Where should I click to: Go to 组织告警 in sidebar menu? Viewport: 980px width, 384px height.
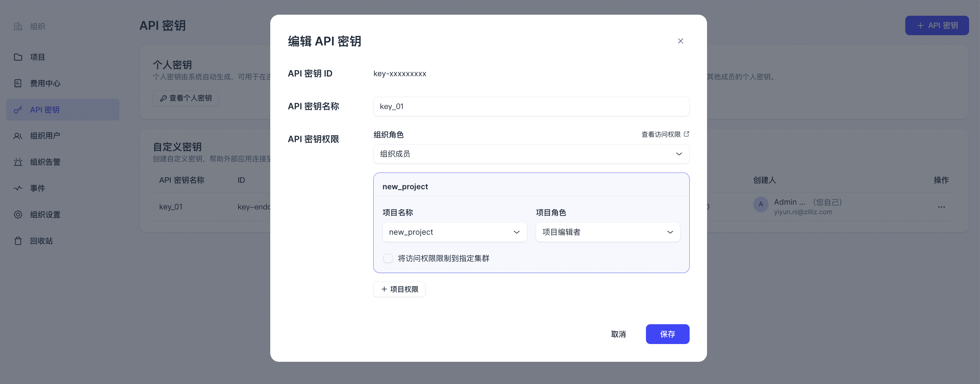tap(63, 162)
